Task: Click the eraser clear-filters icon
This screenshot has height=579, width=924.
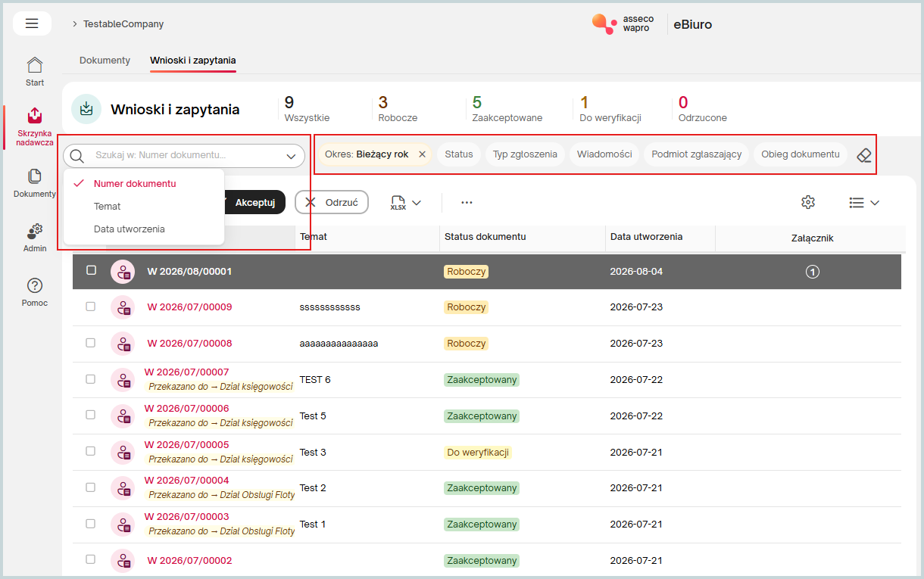Action: (x=864, y=154)
